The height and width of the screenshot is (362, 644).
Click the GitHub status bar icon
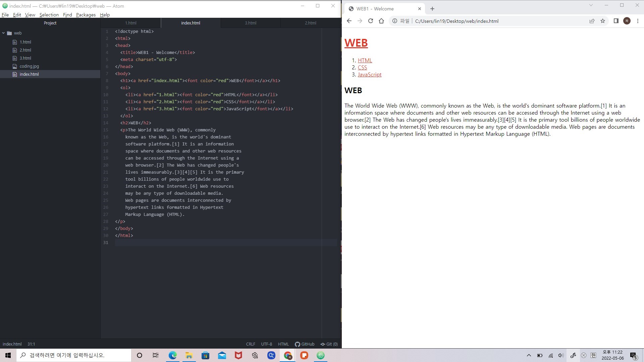click(x=305, y=344)
